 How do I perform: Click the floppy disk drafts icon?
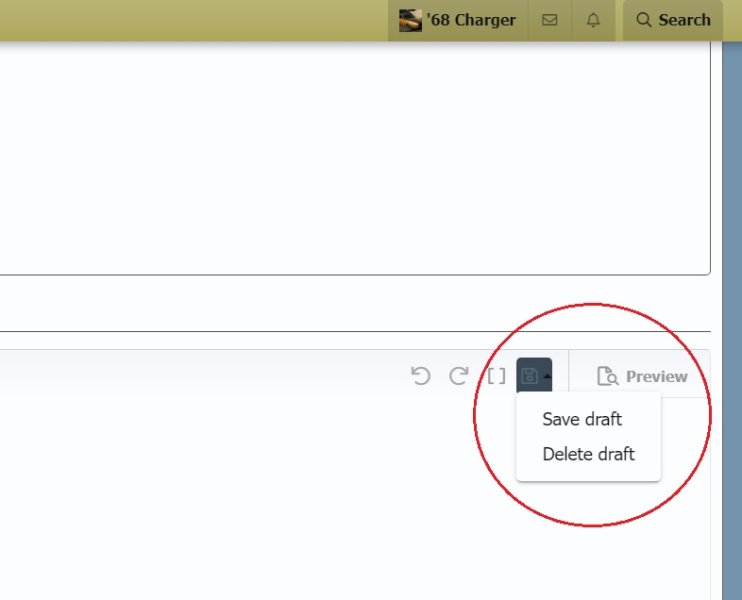coord(530,376)
